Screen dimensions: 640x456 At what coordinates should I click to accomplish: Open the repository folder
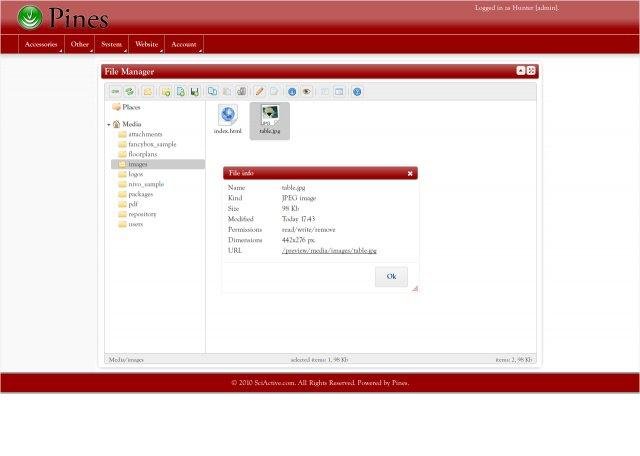(138, 214)
